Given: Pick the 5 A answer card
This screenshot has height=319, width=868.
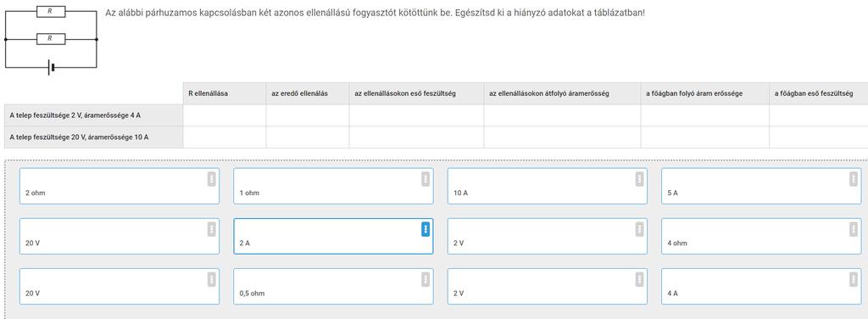Looking at the screenshot, I should pyautogui.click(x=761, y=186).
